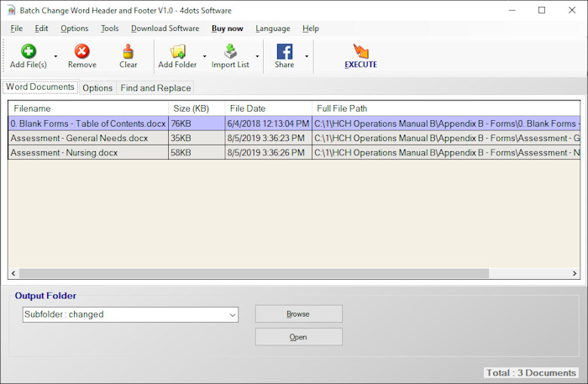Open the Download Software menu
The height and width of the screenshot is (384, 588).
[x=165, y=29]
